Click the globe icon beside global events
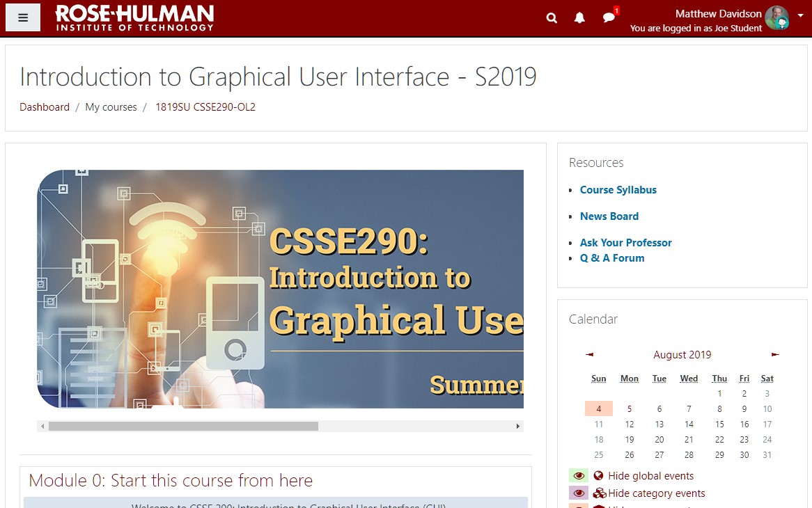812x508 pixels. coord(599,475)
